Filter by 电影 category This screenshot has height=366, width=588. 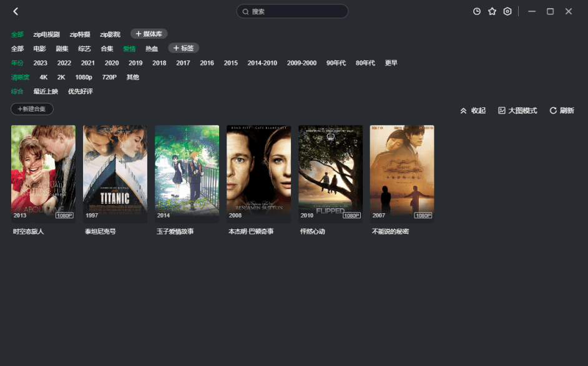coord(39,49)
